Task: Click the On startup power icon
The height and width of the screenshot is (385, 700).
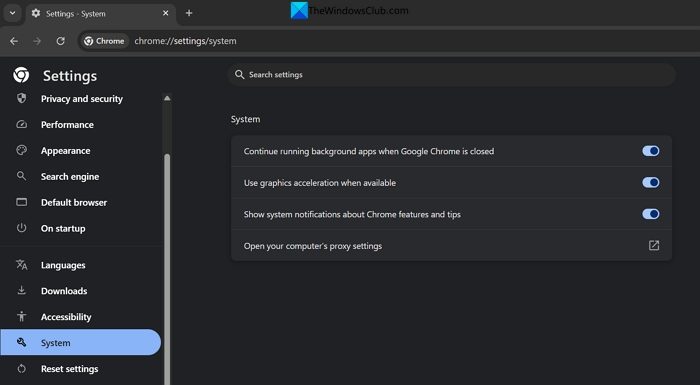Action: (x=21, y=228)
